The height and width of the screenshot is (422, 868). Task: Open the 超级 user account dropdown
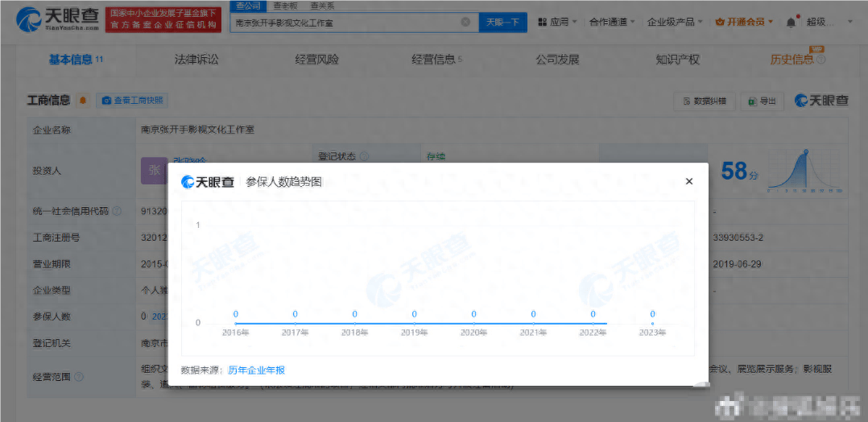[x=829, y=23]
